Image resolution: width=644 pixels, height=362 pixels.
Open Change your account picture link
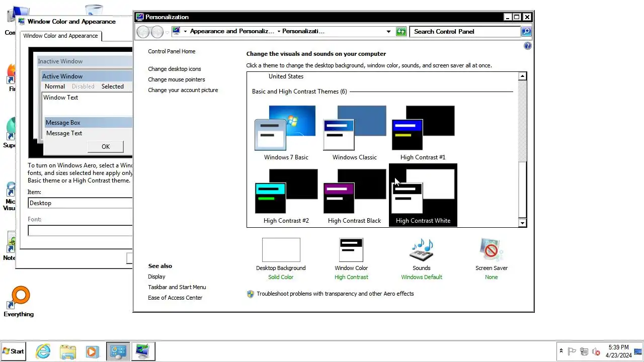pyautogui.click(x=183, y=90)
